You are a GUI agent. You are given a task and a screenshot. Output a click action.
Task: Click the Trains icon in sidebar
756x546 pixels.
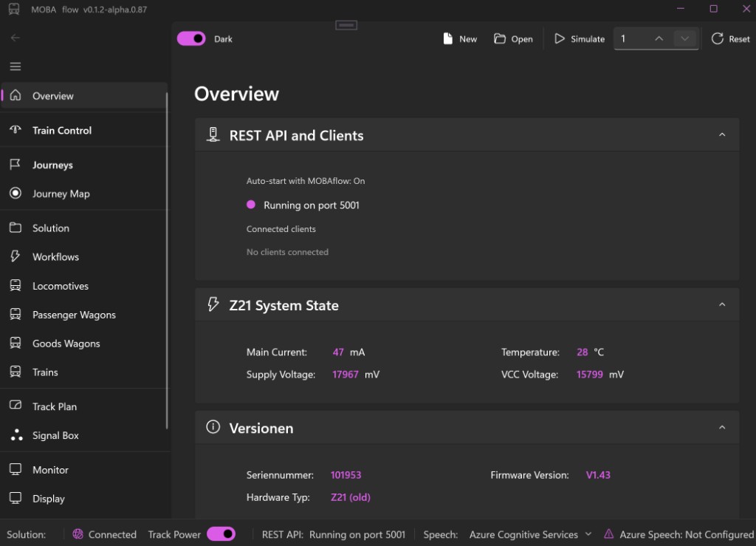coord(16,372)
